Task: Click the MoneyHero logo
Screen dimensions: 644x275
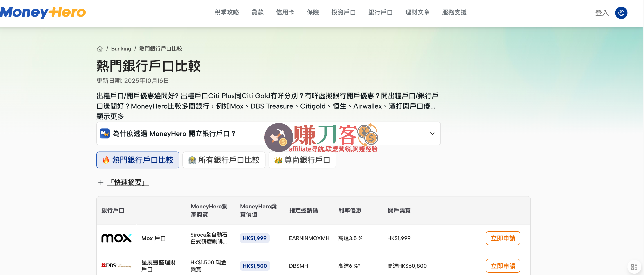Action: pos(43,12)
